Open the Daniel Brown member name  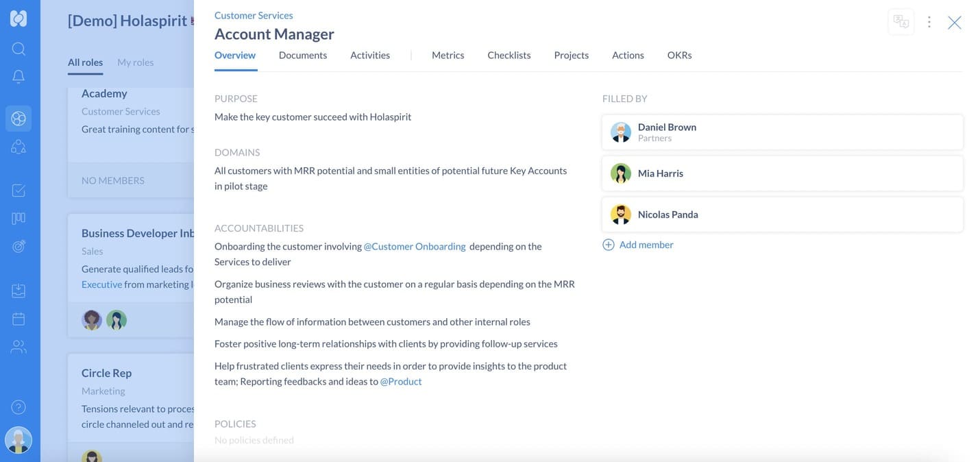[667, 127]
